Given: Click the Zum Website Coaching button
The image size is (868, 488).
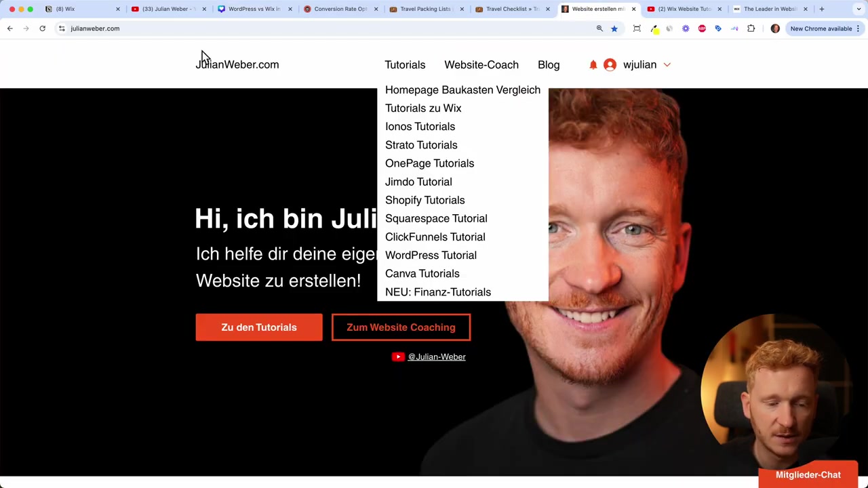Looking at the screenshot, I should click(x=401, y=327).
